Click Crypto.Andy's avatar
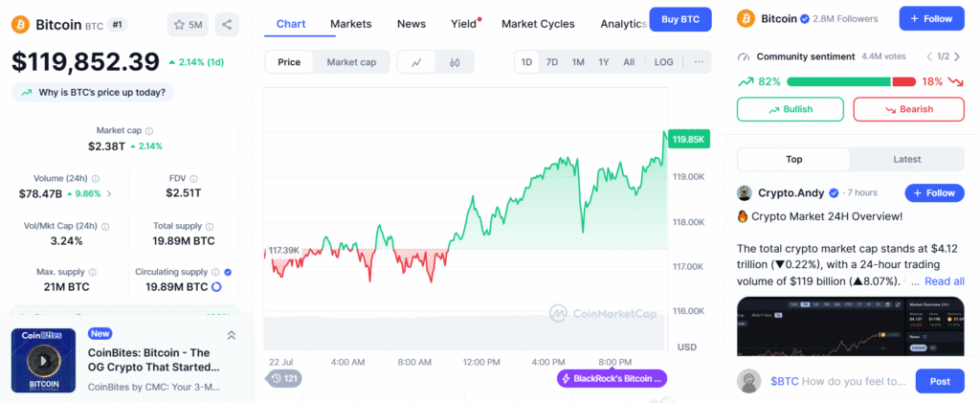Screen dimensions: 980x403 tap(745, 193)
